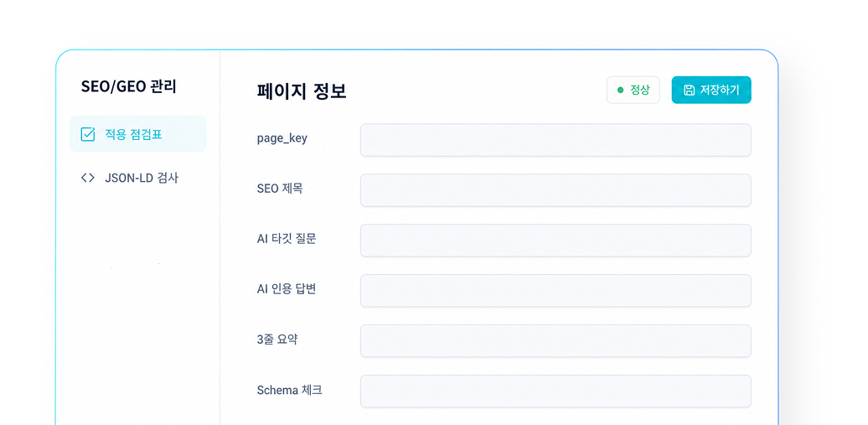Focus the SEO 제목 input field

click(x=555, y=190)
